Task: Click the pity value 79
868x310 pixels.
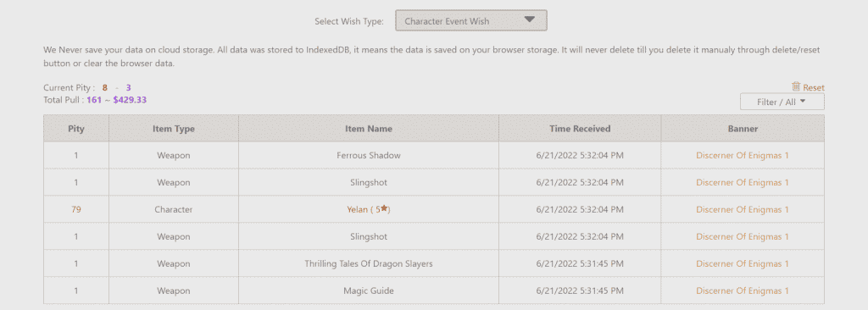Action: point(76,209)
